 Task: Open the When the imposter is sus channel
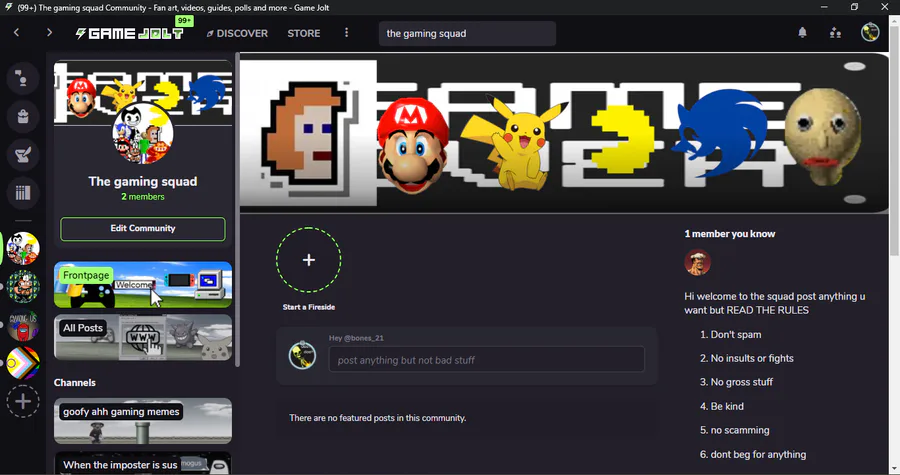pos(143,463)
